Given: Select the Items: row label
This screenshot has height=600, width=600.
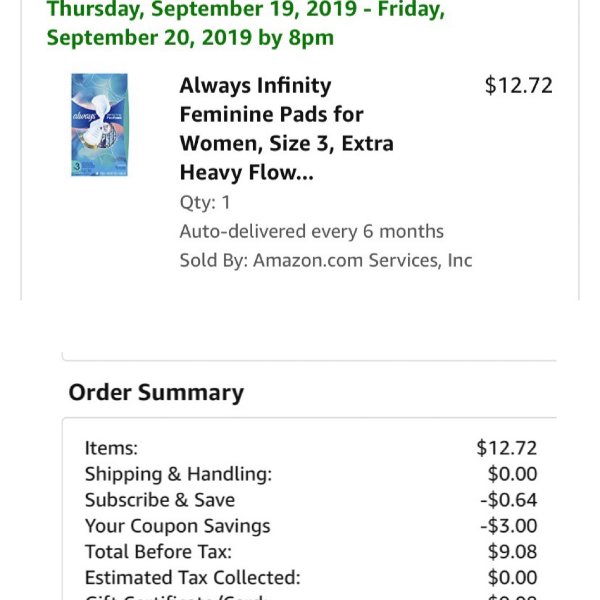Looking at the screenshot, I should coord(111,448).
